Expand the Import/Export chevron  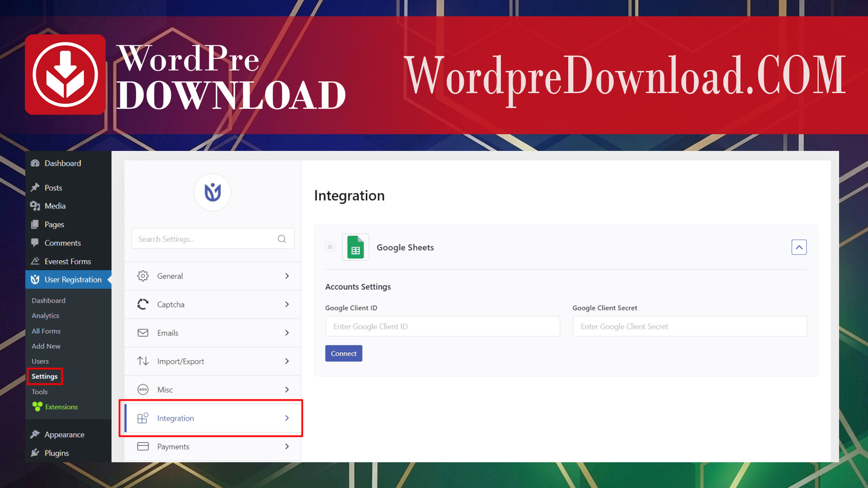(287, 361)
